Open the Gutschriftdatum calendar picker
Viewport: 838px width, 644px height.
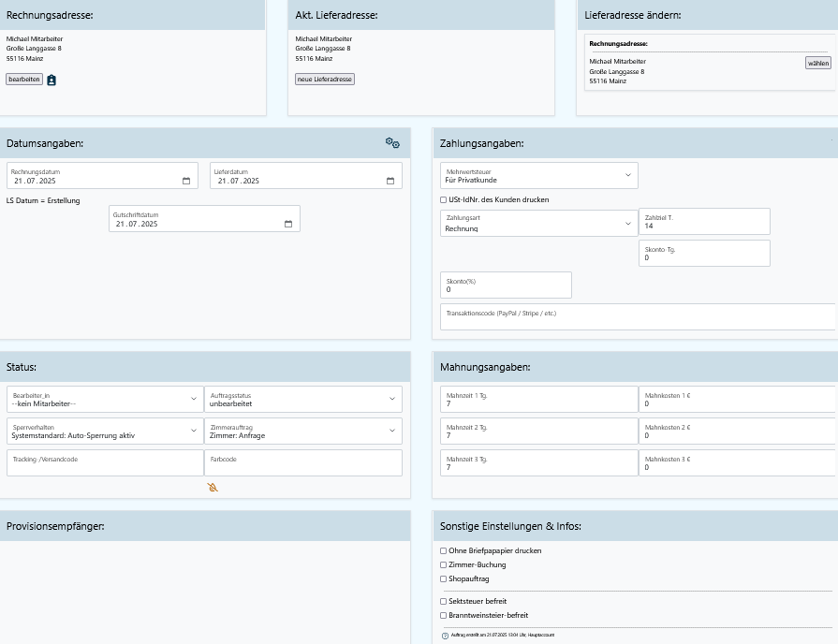[x=288, y=224]
